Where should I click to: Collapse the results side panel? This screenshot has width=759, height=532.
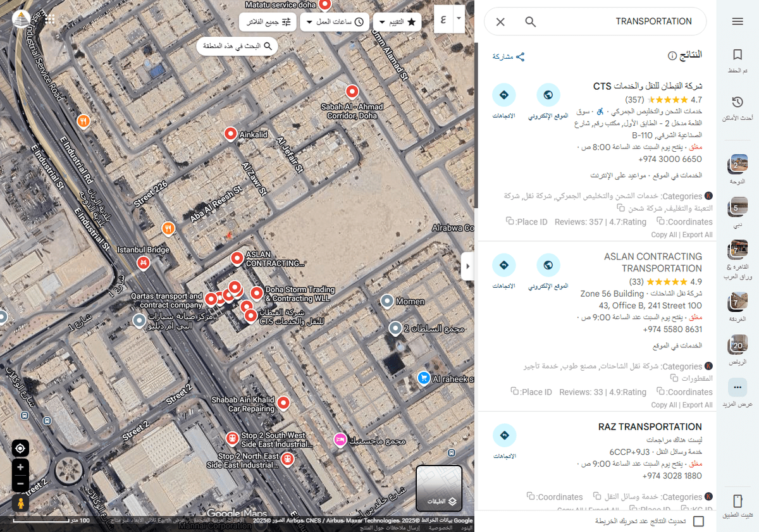467,266
